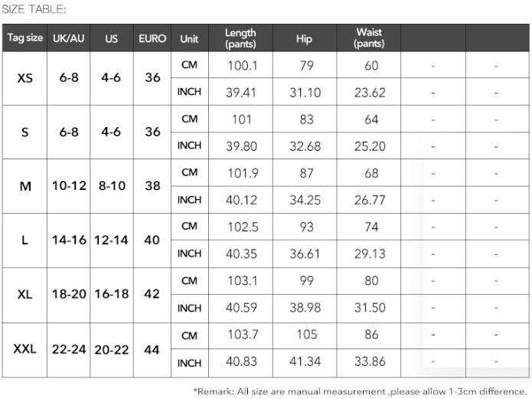Click the XS tag size cell
The image size is (532, 399).
pos(25,78)
